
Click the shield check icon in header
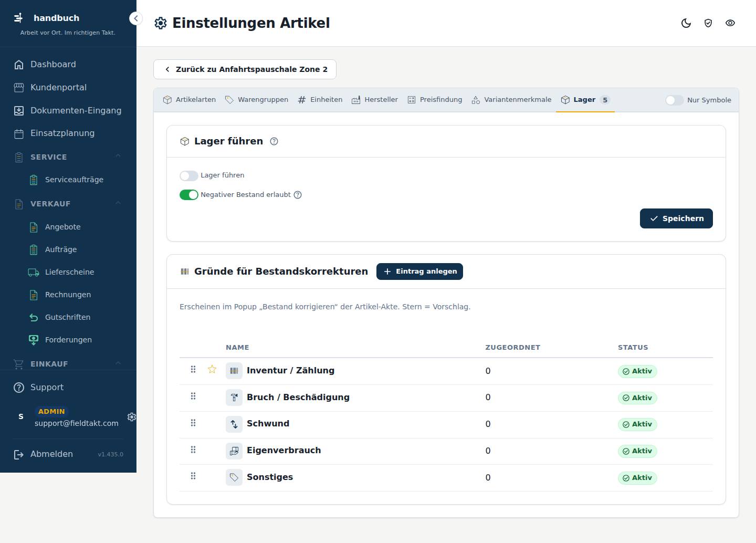coord(708,23)
